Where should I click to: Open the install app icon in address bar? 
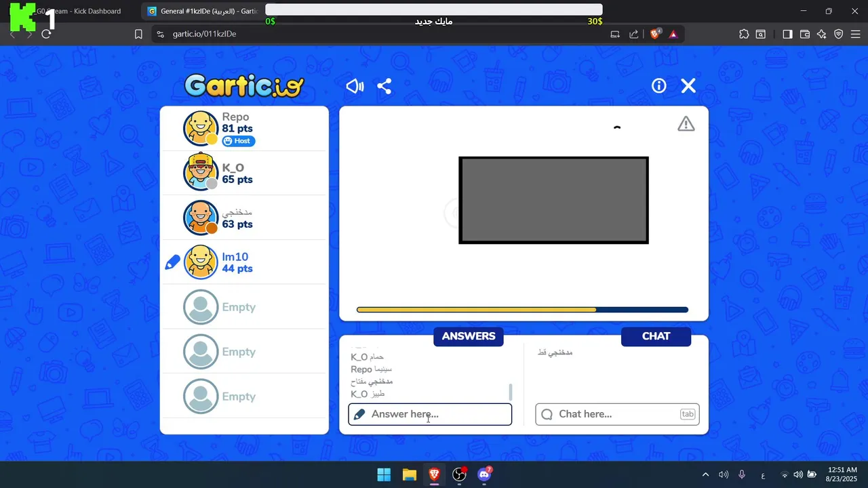[615, 34]
